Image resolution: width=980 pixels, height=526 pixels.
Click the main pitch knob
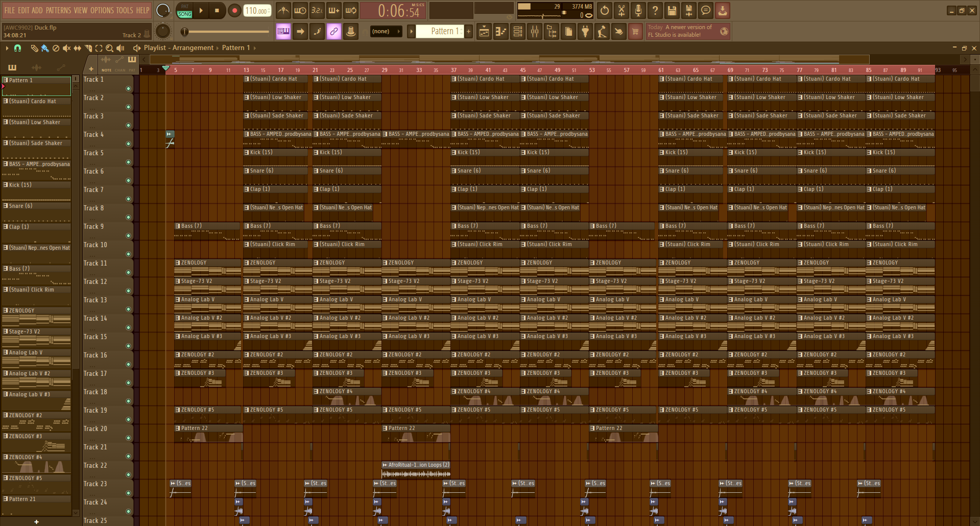(x=162, y=31)
